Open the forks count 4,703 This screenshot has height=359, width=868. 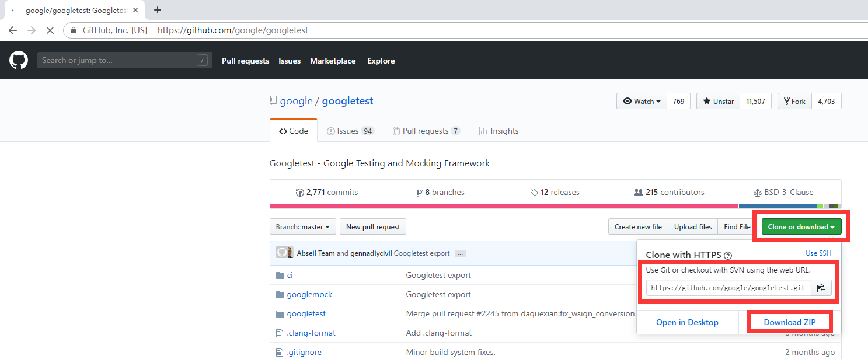[826, 101]
